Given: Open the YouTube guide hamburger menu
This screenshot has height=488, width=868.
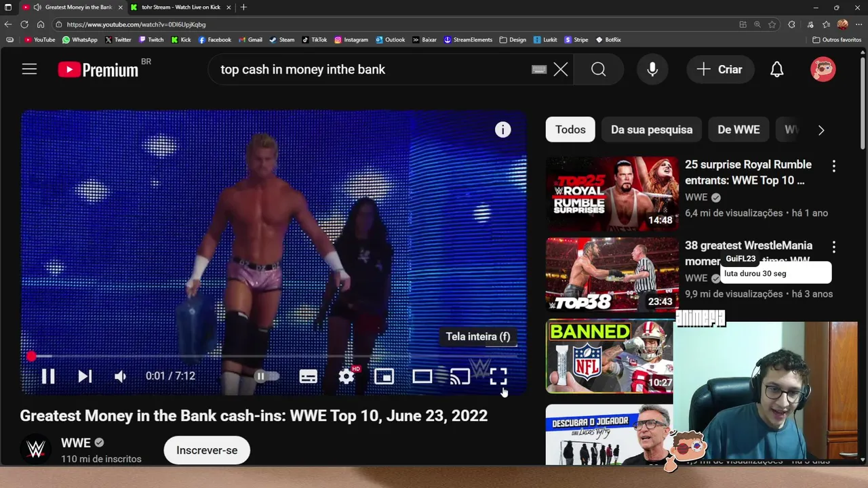Looking at the screenshot, I should pyautogui.click(x=29, y=69).
